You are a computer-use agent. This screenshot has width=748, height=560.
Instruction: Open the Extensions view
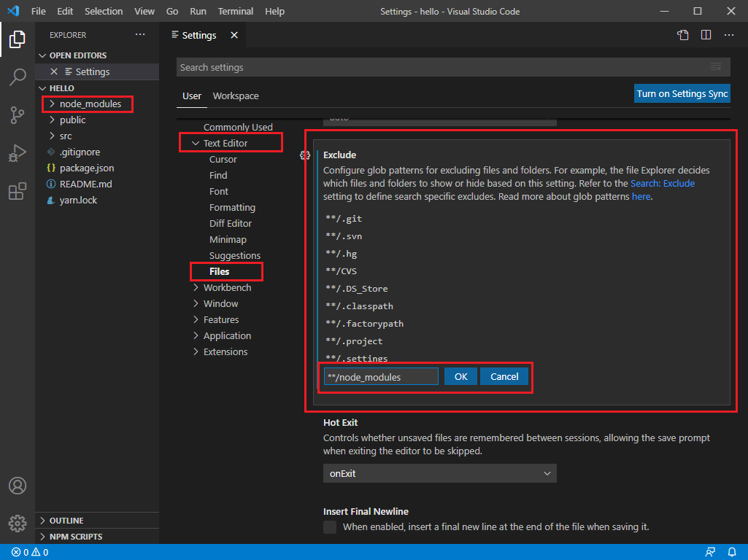click(18, 191)
